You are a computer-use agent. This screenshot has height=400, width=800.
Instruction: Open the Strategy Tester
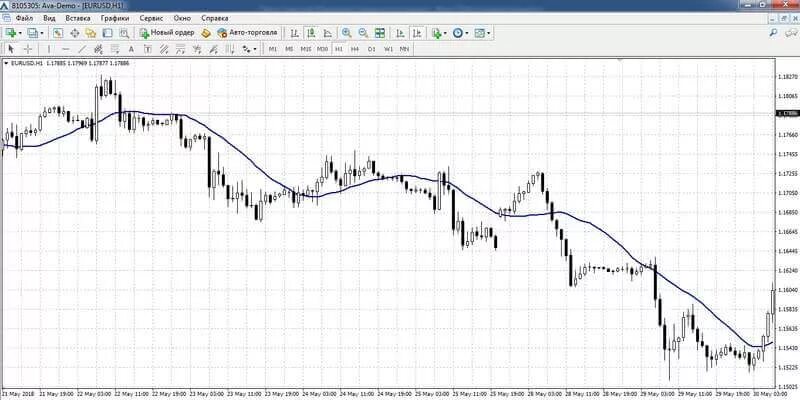[124, 33]
